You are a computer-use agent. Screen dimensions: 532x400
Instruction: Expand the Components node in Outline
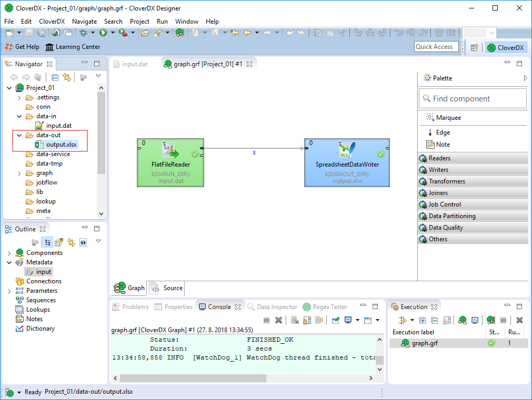tap(9, 253)
